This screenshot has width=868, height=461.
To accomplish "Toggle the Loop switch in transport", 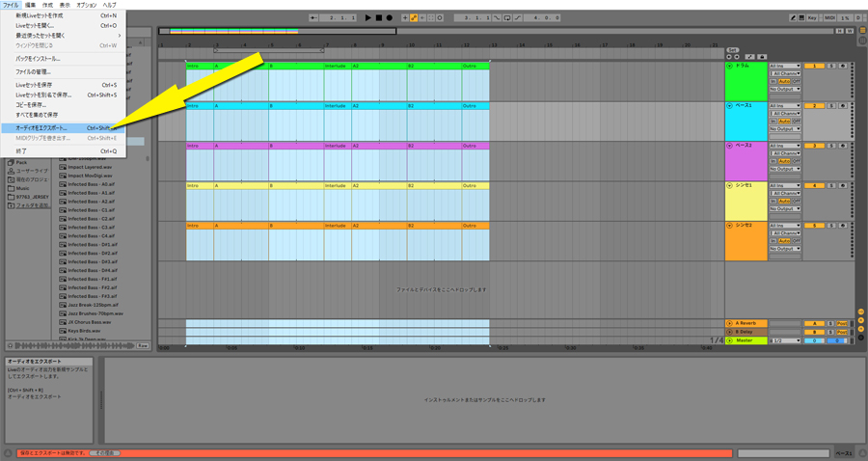I will [506, 17].
